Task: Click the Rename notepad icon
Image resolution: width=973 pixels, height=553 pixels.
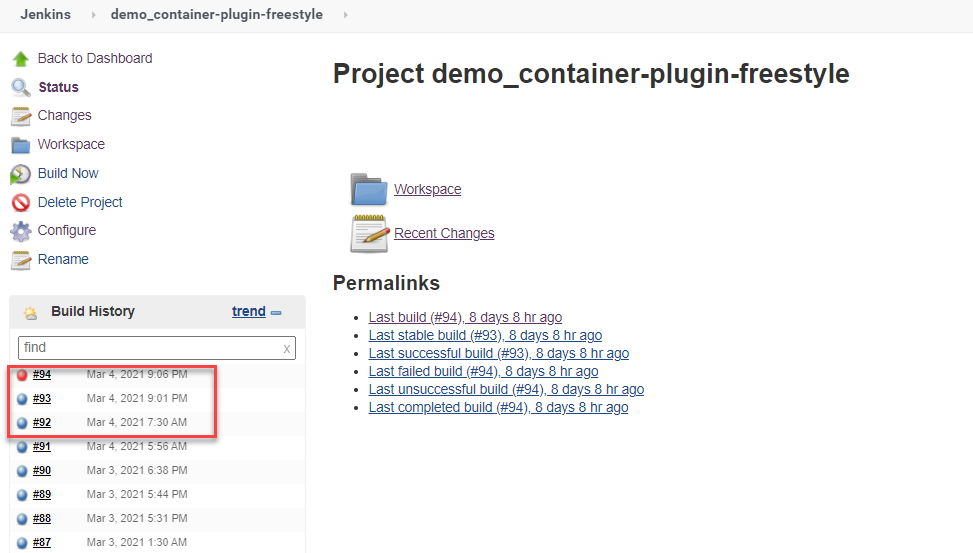Action: click(x=21, y=260)
